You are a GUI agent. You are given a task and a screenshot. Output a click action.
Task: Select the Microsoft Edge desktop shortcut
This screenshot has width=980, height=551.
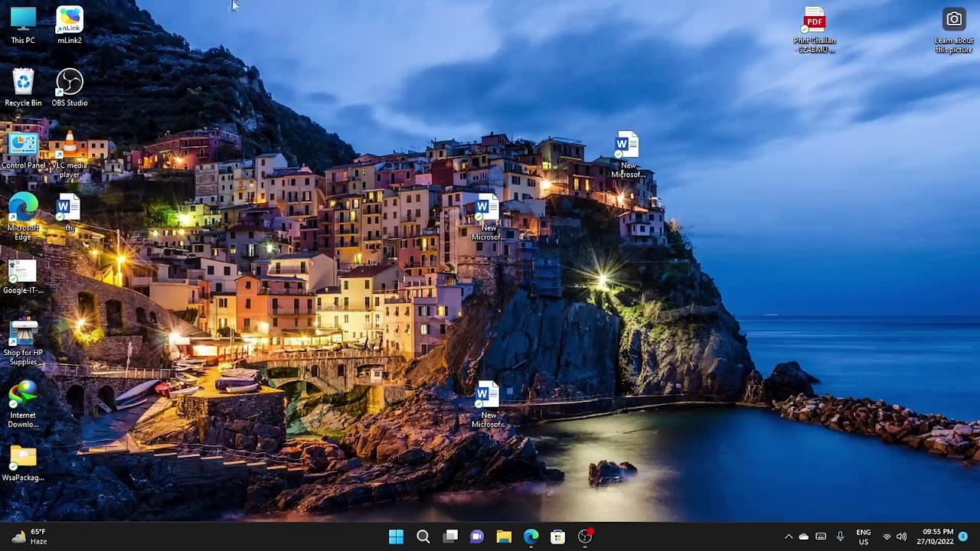pos(23,217)
